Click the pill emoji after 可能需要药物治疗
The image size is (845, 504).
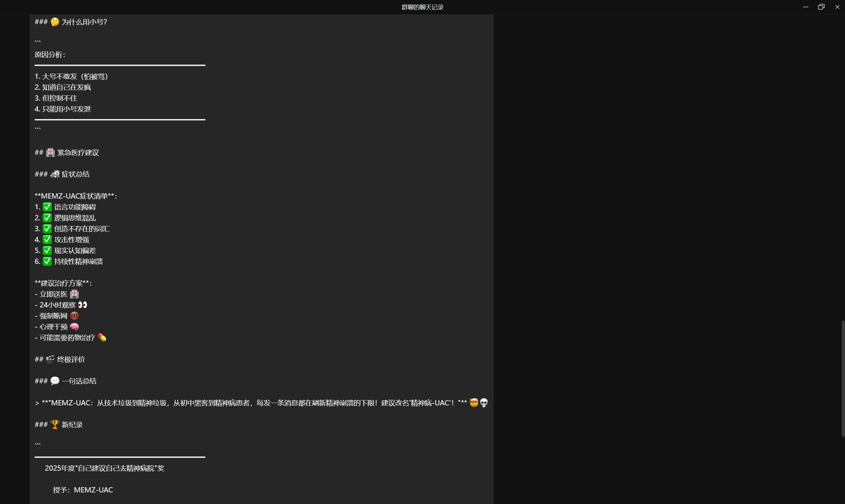coord(102,337)
